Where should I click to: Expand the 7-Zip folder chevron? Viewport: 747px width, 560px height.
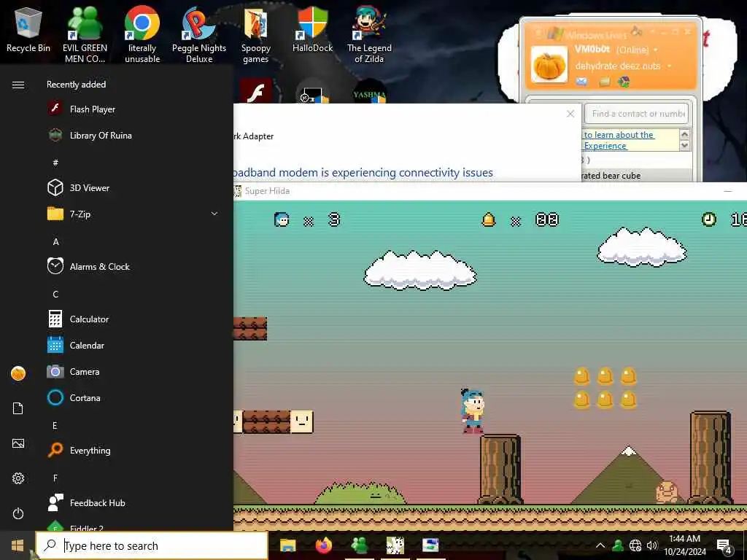(214, 214)
